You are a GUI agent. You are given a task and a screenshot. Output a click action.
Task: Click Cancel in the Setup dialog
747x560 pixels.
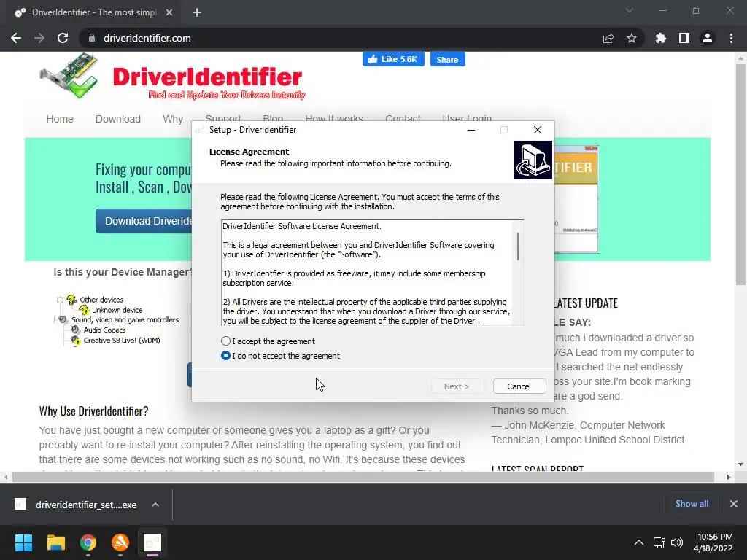519,386
